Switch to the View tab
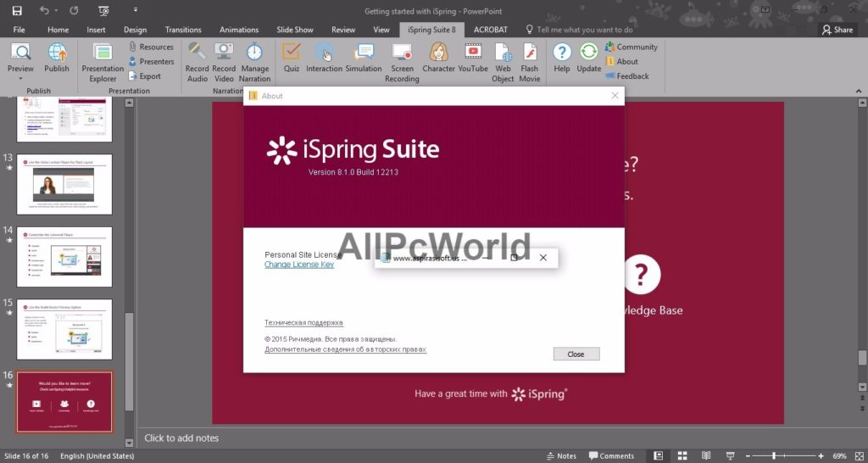This screenshot has height=463, width=868. 381,30
